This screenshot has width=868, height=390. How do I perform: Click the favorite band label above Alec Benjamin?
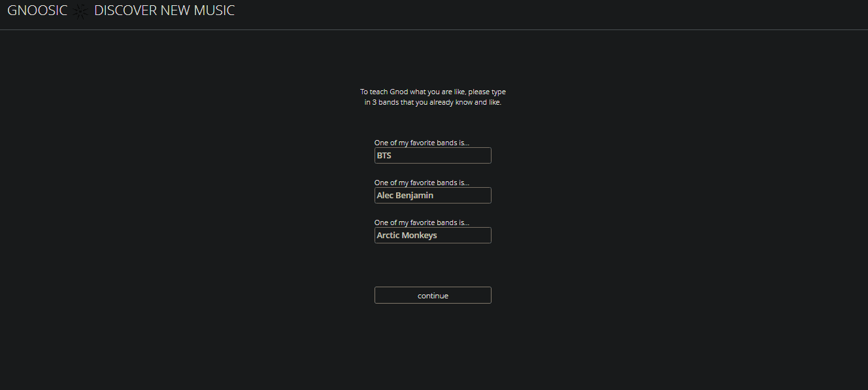[422, 183]
